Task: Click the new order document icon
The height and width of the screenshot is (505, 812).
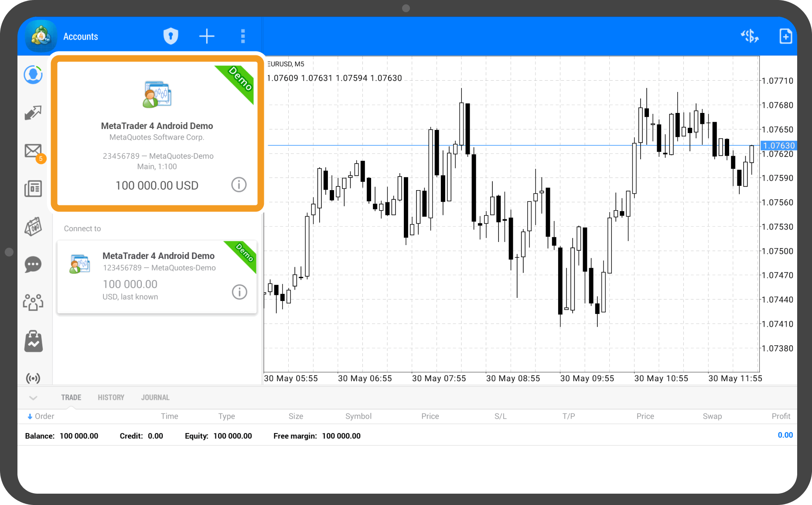Action: 785,36
